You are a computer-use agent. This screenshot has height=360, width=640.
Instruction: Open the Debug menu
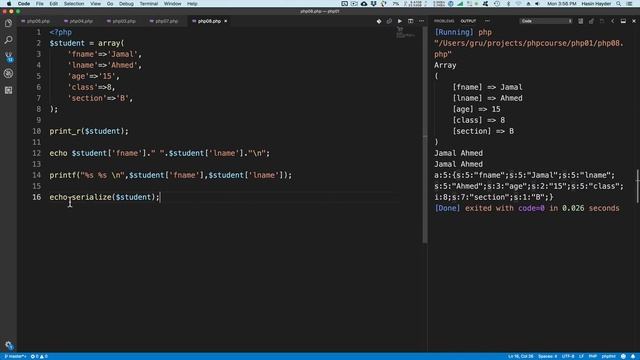[126, 4]
